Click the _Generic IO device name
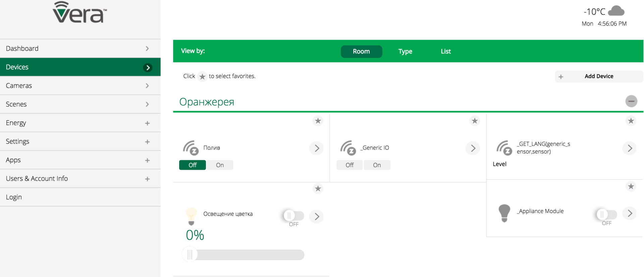The height and width of the screenshot is (277, 644). (x=375, y=148)
